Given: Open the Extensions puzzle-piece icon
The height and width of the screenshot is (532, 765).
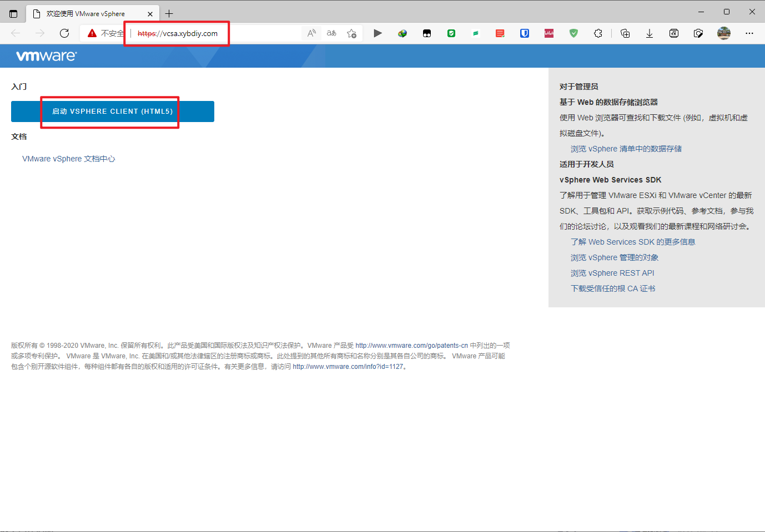Looking at the screenshot, I should click(x=598, y=33).
